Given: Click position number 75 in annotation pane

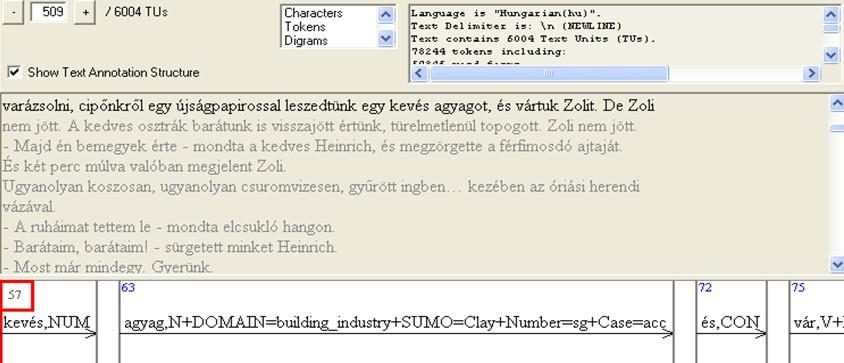Looking at the screenshot, I should click(798, 288).
